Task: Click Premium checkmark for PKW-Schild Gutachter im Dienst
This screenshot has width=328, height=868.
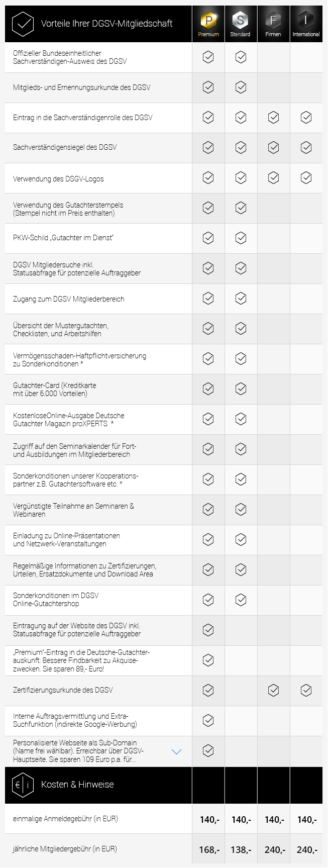Action: click(208, 238)
